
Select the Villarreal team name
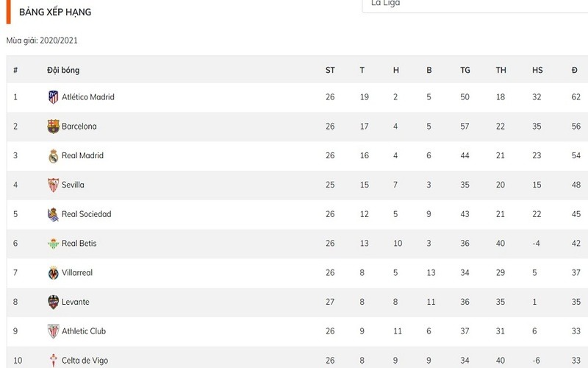pyautogui.click(x=77, y=273)
